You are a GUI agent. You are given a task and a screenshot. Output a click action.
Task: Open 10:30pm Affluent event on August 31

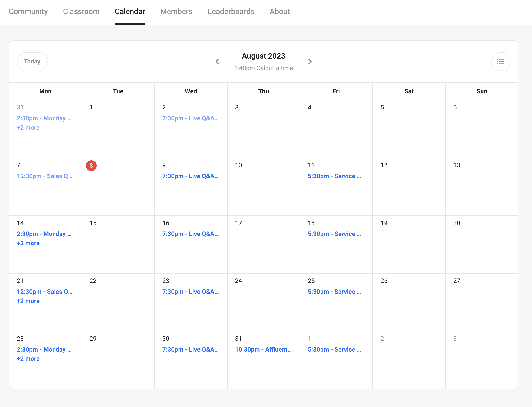tap(263, 349)
